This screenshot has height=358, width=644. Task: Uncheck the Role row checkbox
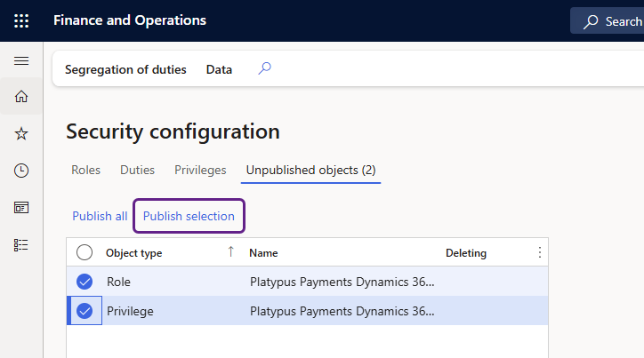tap(85, 282)
